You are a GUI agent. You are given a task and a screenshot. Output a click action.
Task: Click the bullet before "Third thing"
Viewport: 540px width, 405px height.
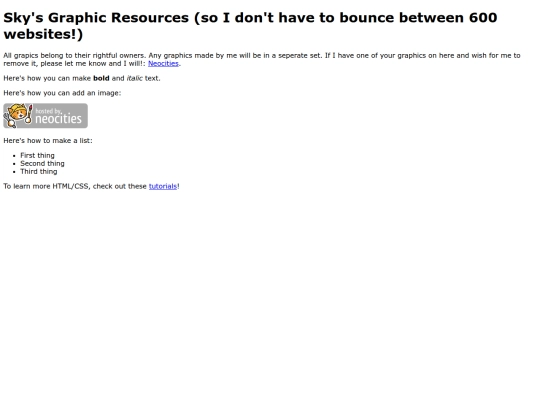pos(14,172)
